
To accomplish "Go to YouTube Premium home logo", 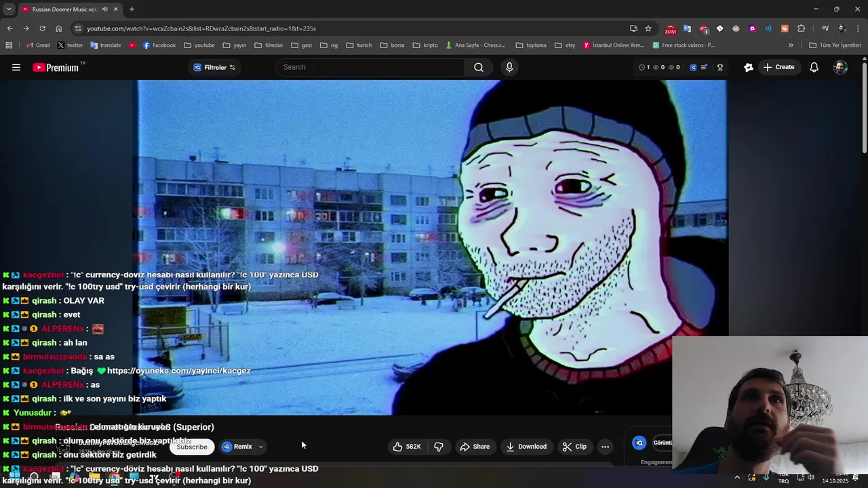I will (x=57, y=67).
